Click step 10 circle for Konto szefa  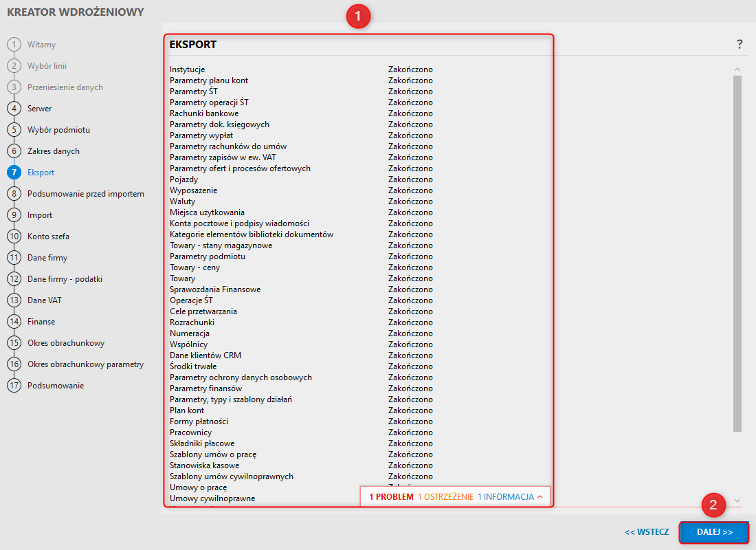pos(14,236)
